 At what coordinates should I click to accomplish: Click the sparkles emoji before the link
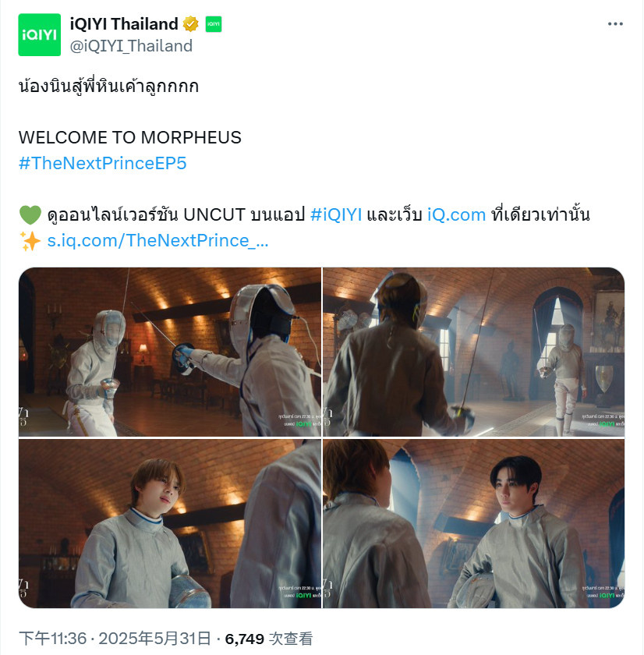[x=30, y=241]
